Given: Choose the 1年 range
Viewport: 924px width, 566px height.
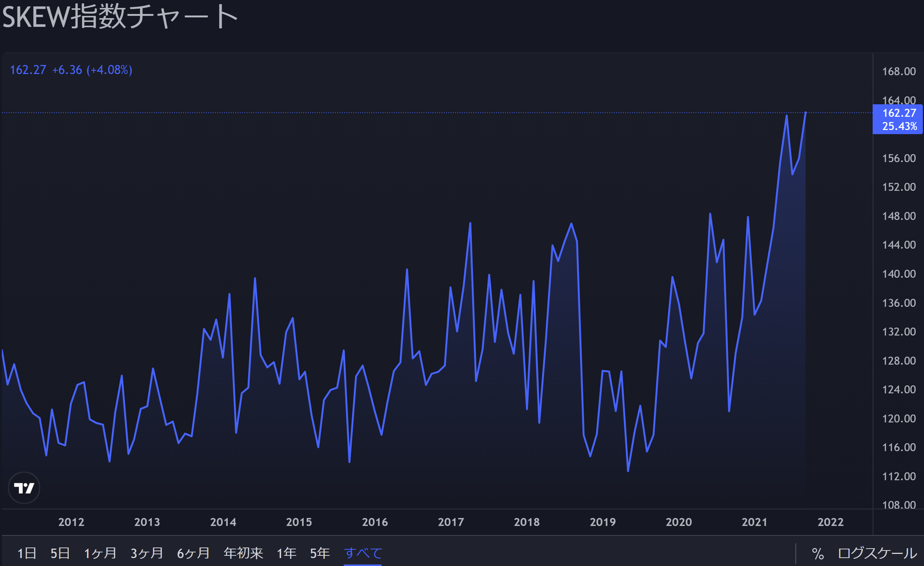Looking at the screenshot, I should click(287, 553).
